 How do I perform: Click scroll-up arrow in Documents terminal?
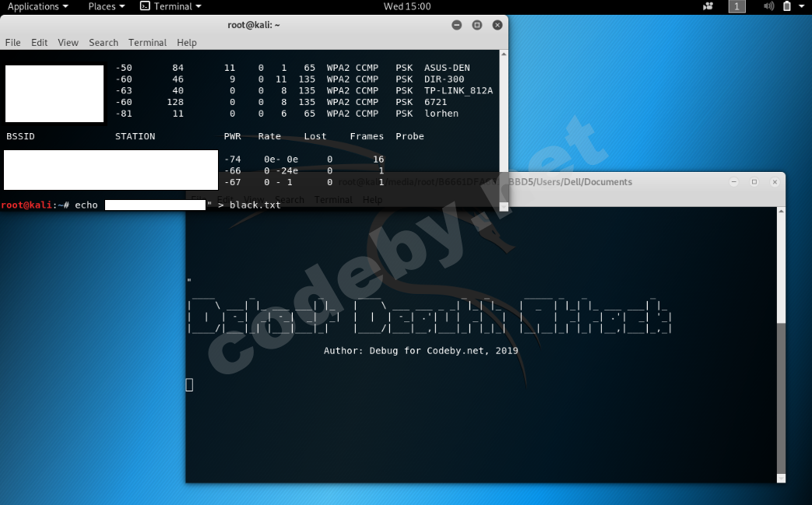tap(782, 211)
